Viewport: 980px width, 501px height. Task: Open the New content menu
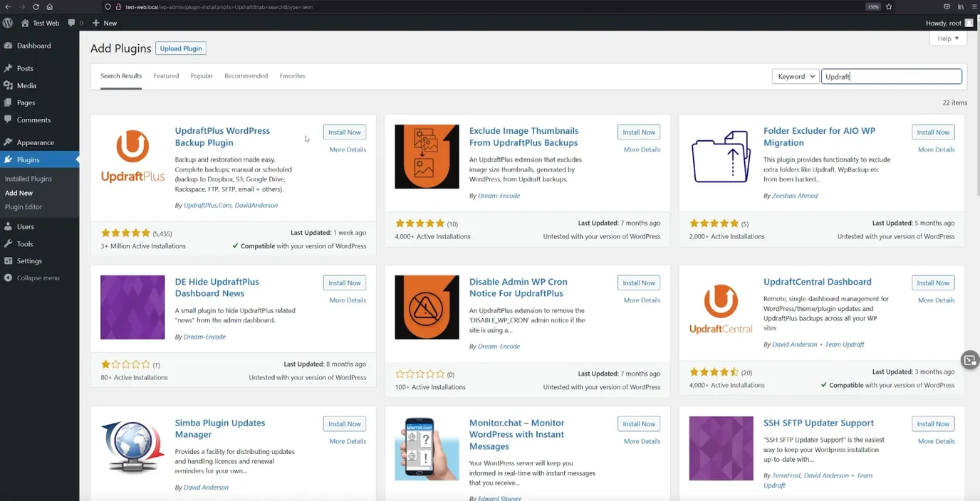[105, 23]
